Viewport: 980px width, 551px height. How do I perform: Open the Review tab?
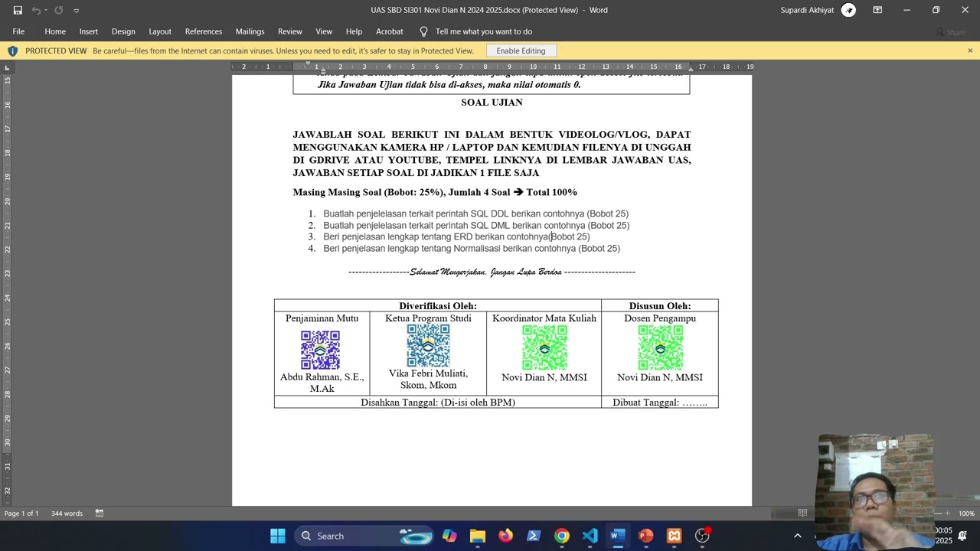(x=290, y=31)
